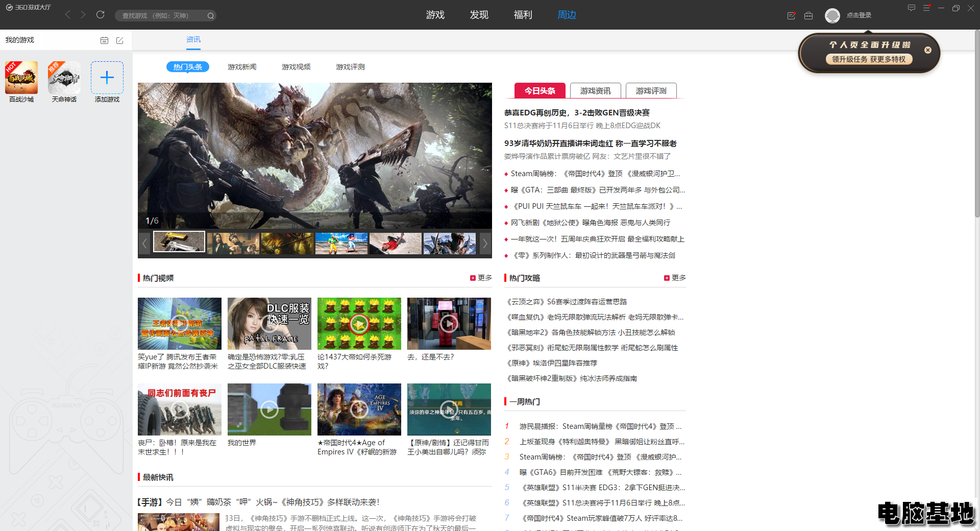Open the 发现 top menu
This screenshot has width=980, height=531.
[x=479, y=15]
